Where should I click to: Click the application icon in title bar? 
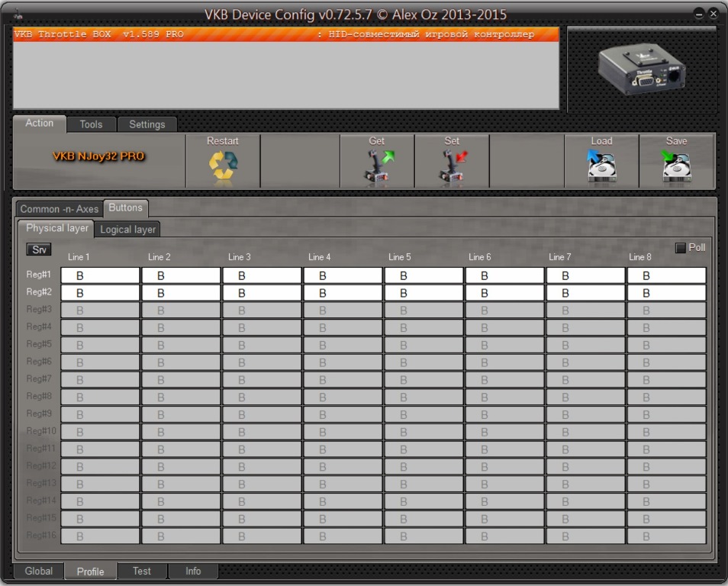click(18, 14)
